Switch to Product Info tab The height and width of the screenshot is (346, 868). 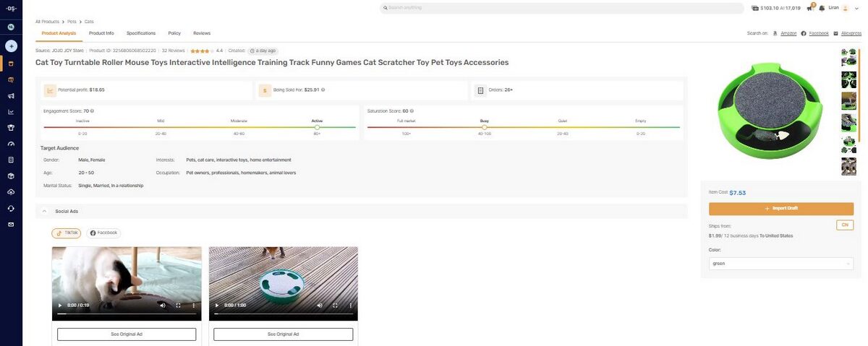click(101, 33)
